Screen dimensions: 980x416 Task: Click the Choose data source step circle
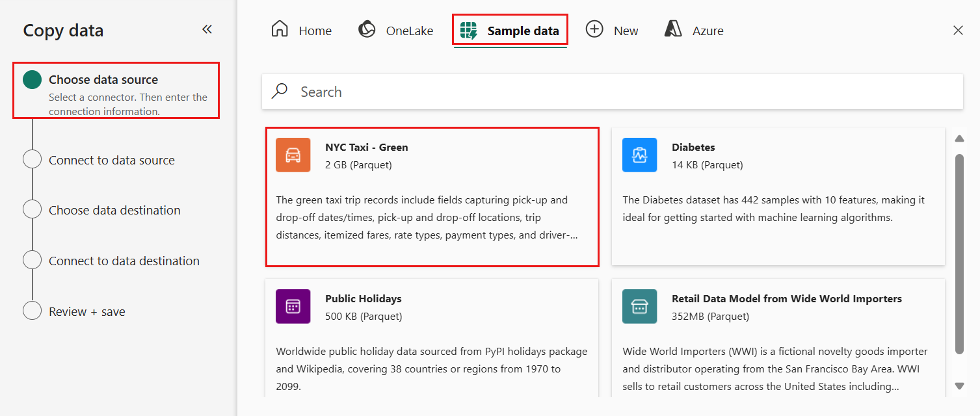click(32, 80)
